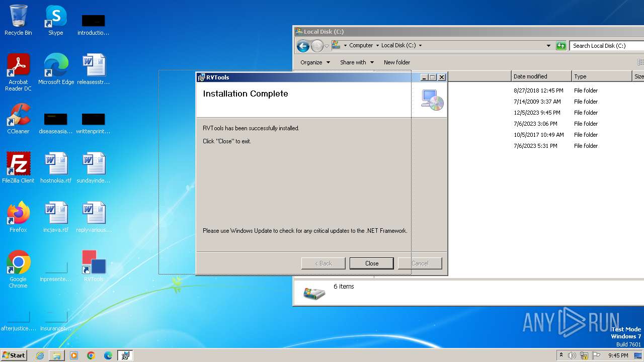
Task: Sort by Type column header
Action: click(602, 76)
